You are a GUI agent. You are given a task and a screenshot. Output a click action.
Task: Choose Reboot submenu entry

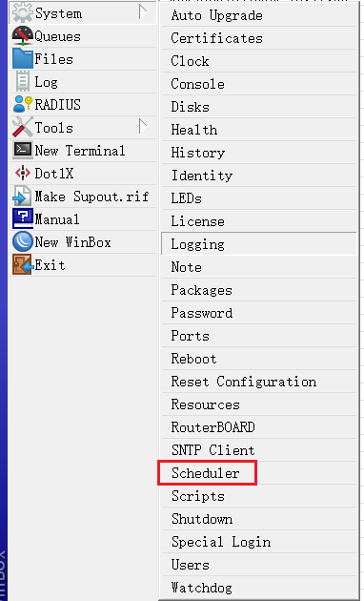259,359
